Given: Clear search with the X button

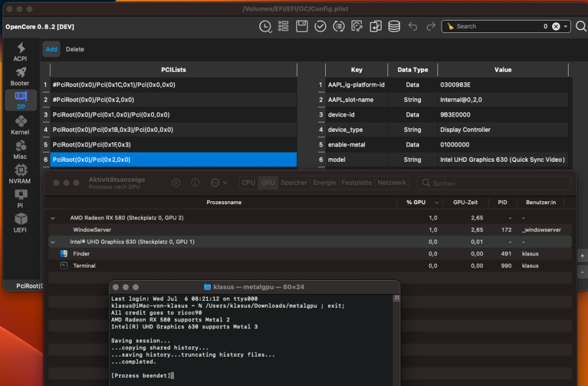Looking at the screenshot, I should 556,26.
